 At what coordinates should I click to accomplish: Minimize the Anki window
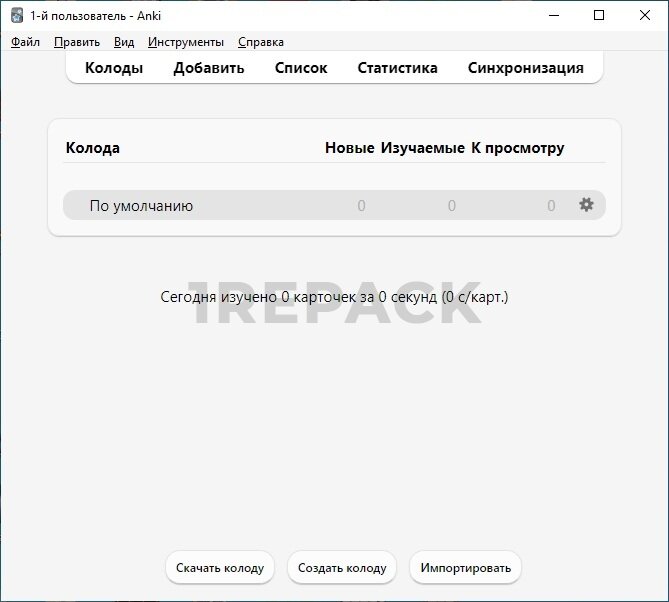pos(553,15)
